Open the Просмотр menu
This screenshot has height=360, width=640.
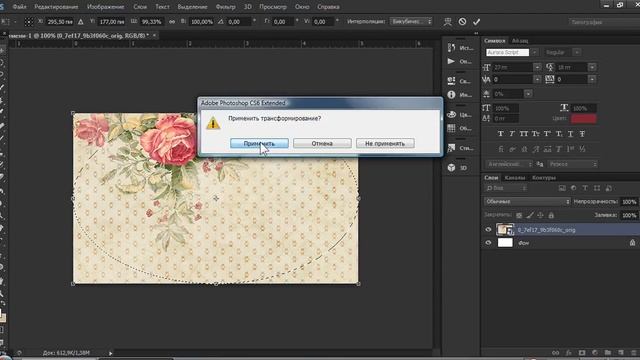[273, 7]
